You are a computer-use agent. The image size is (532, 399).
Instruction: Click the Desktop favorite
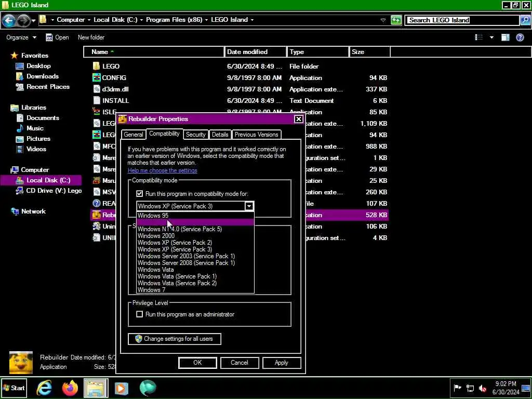(33, 66)
